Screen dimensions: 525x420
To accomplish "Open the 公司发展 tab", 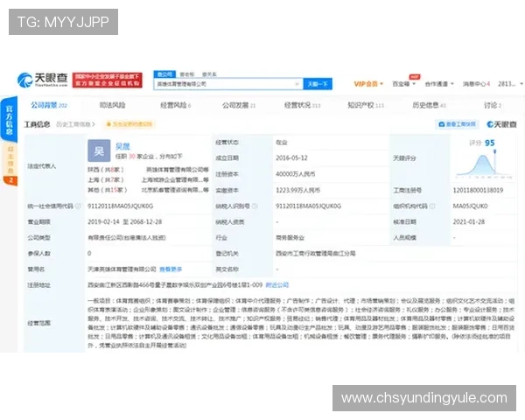I will coord(239,105).
